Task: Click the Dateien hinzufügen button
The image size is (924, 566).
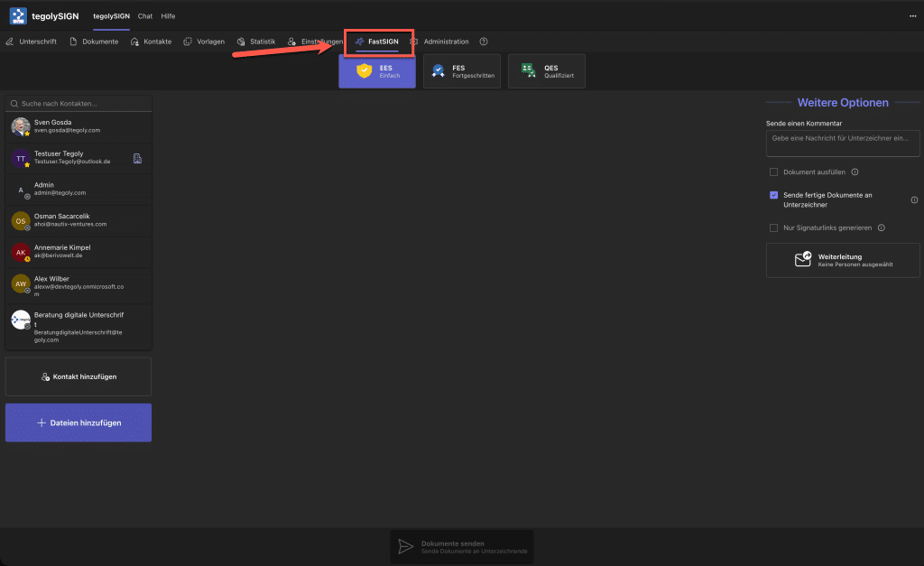Action: [x=79, y=422]
